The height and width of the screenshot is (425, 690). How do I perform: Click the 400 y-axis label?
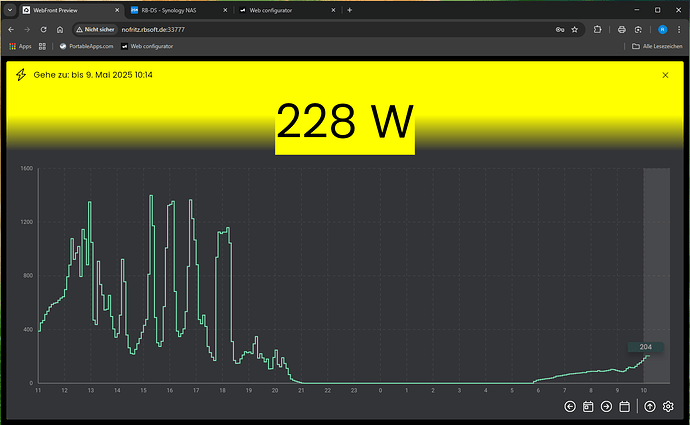28,329
